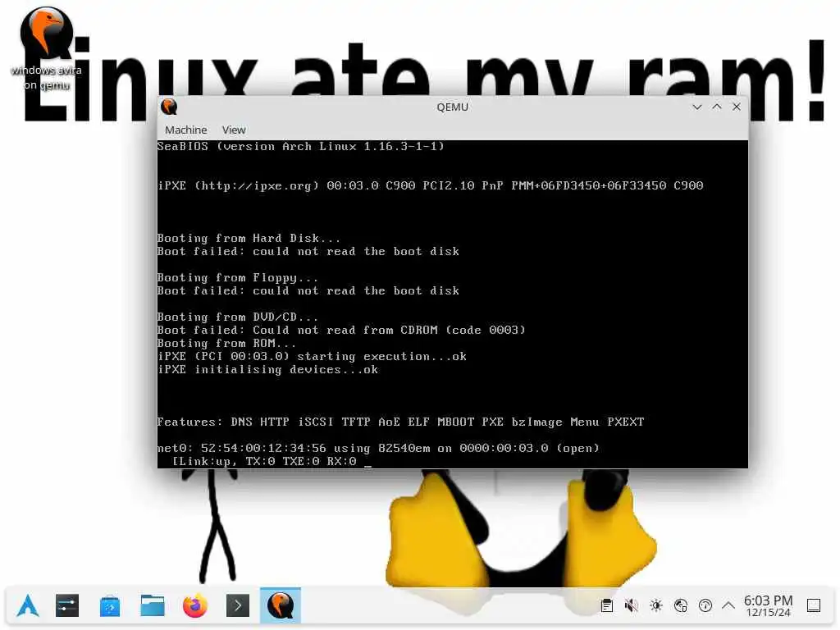
Task: Maximize the QEMU window
Action: point(717,107)
